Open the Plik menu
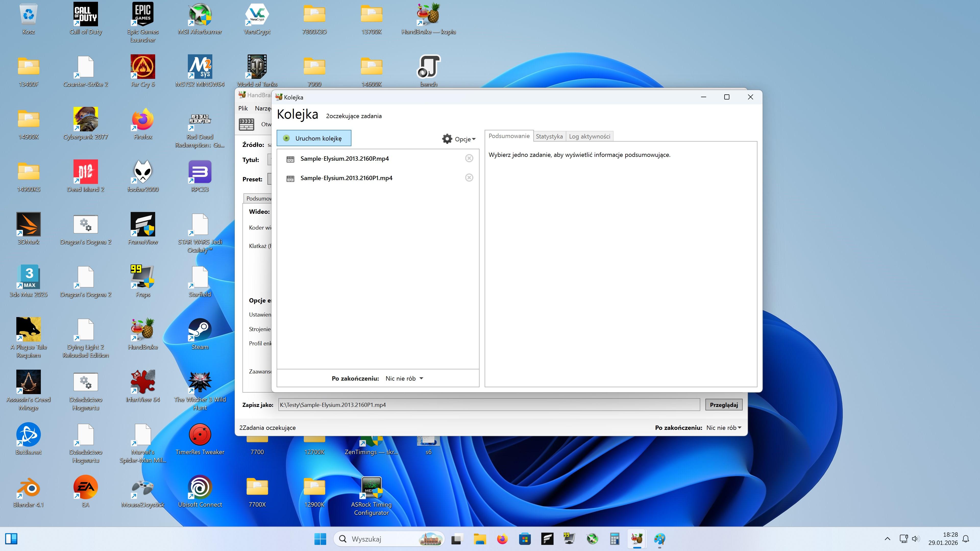Image resolution: width=980 pixels, height=551 pixels. 243,108
